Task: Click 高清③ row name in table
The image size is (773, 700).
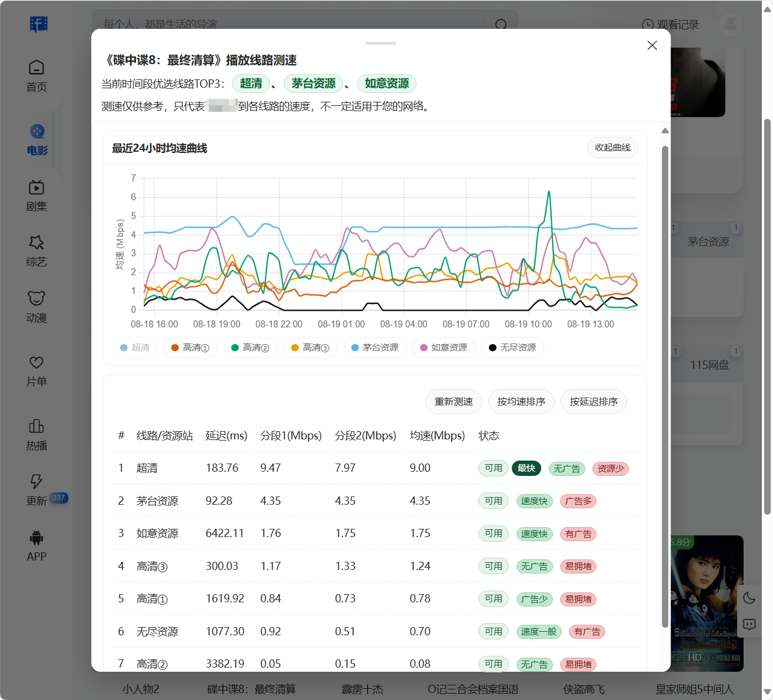Action: 152,566
